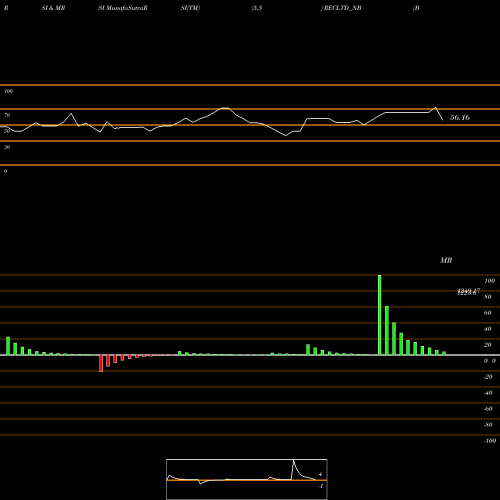
Task: Click the tallest green MR bar
Action: 379,315
